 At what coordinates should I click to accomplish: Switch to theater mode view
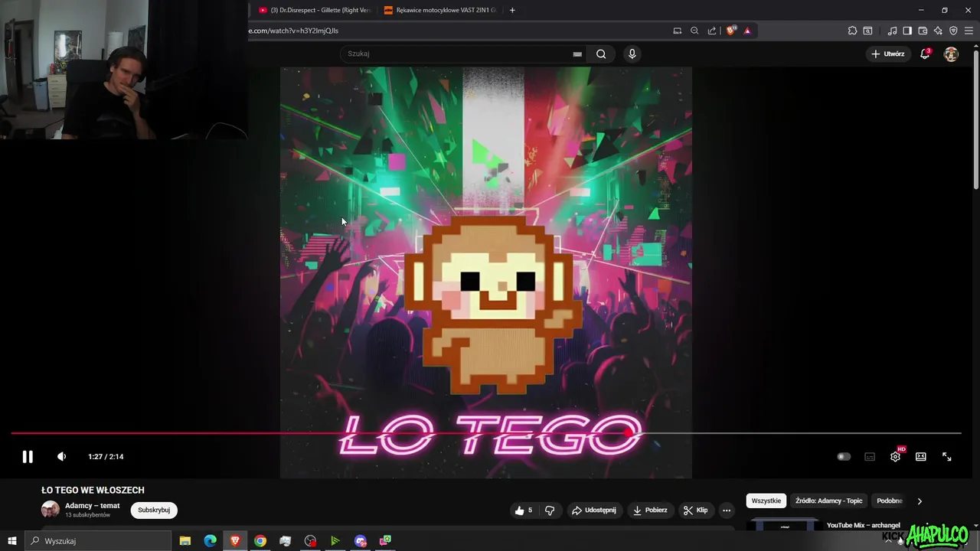921,457
